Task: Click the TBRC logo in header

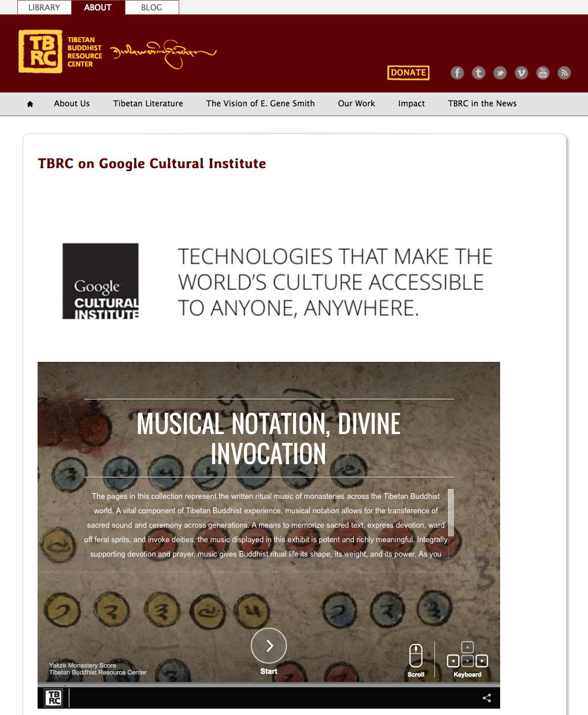Action: click(x=40, y=52)
